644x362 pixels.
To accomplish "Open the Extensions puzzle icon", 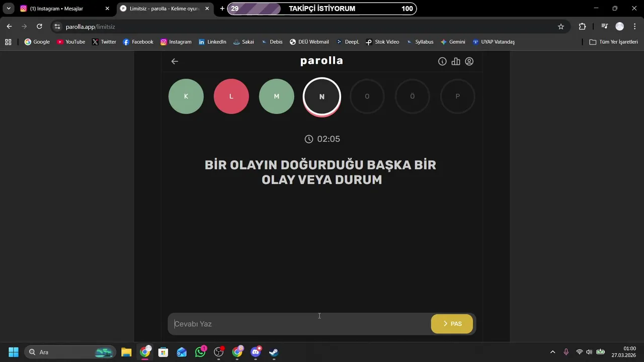I will tap(582, 27).
